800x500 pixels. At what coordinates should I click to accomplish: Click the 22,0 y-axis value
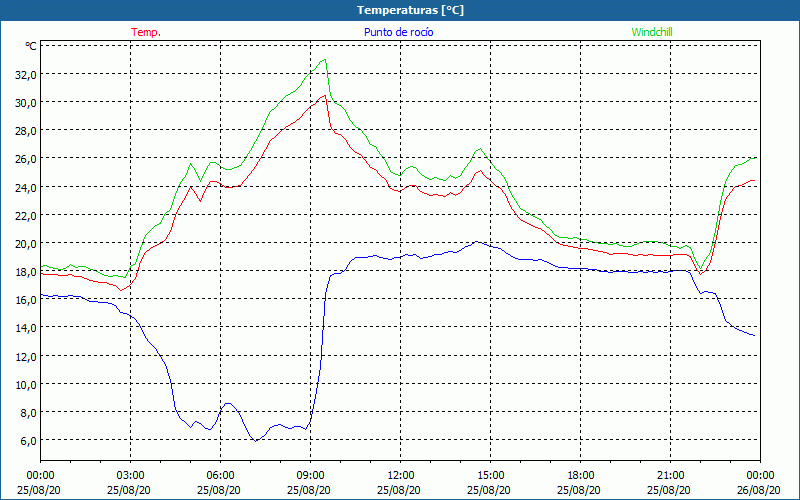(26, 215)
